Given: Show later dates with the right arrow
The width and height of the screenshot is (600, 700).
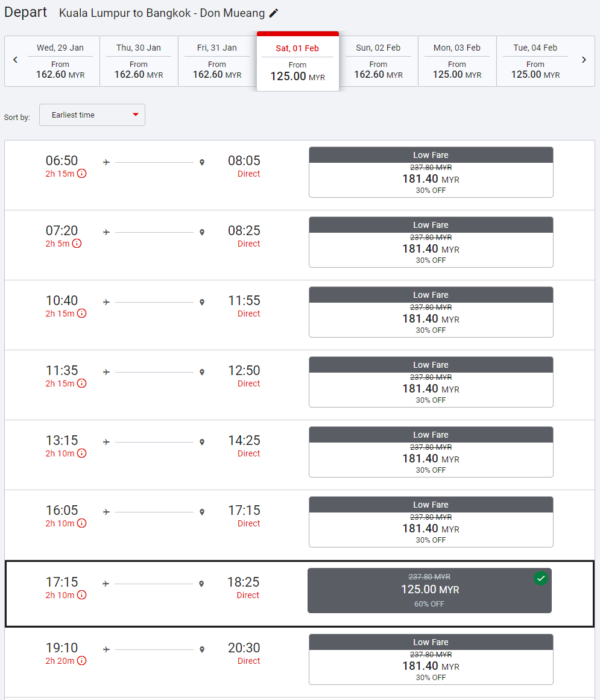Looking at the screenshot, I should 584,60.
